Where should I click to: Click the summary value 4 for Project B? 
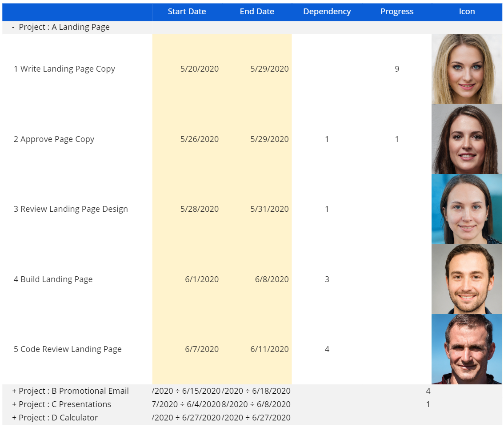428,391
